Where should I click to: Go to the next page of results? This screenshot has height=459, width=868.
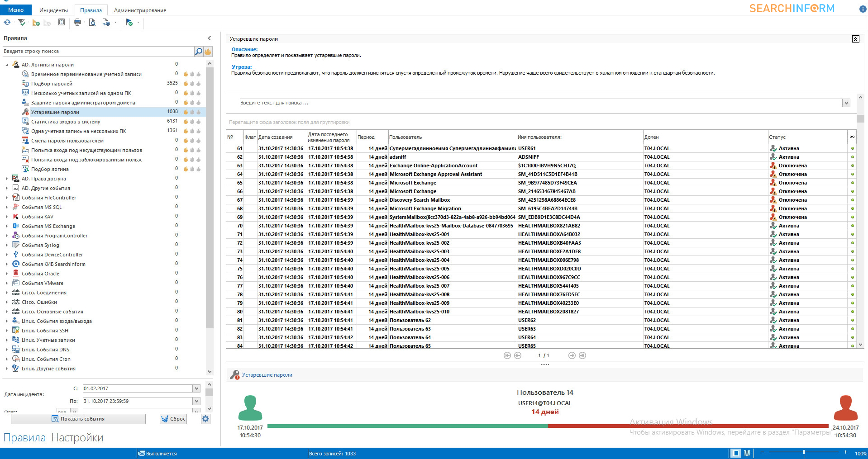pos(572,355)
